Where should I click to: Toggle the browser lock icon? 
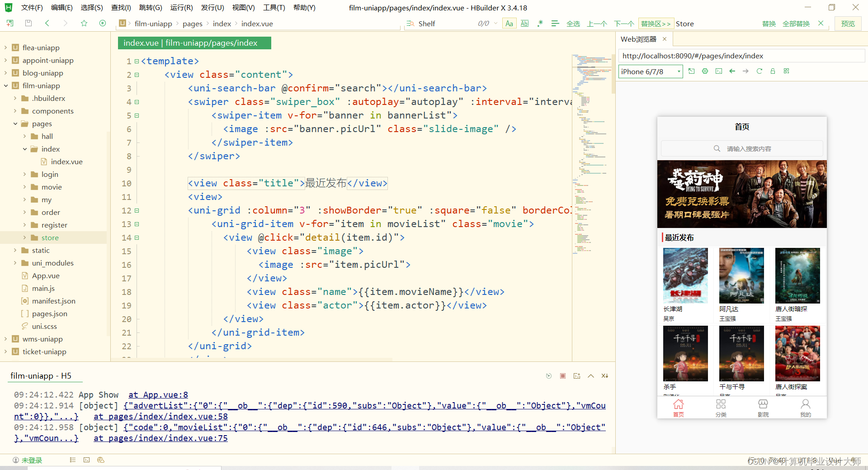[x=773, y=71]
